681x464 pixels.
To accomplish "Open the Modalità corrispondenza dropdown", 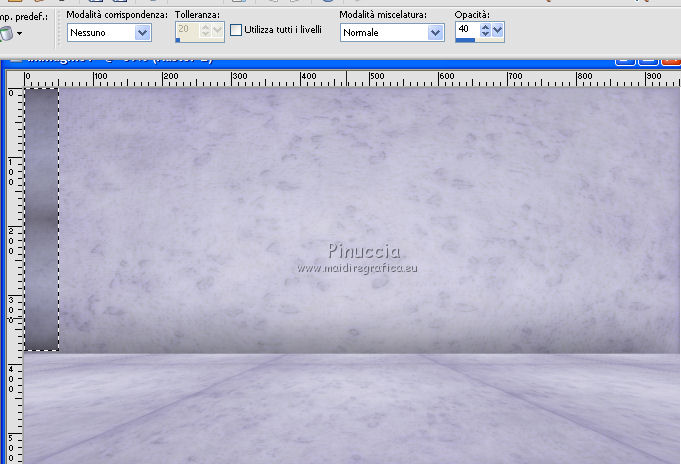I will [x=142, y=33].
